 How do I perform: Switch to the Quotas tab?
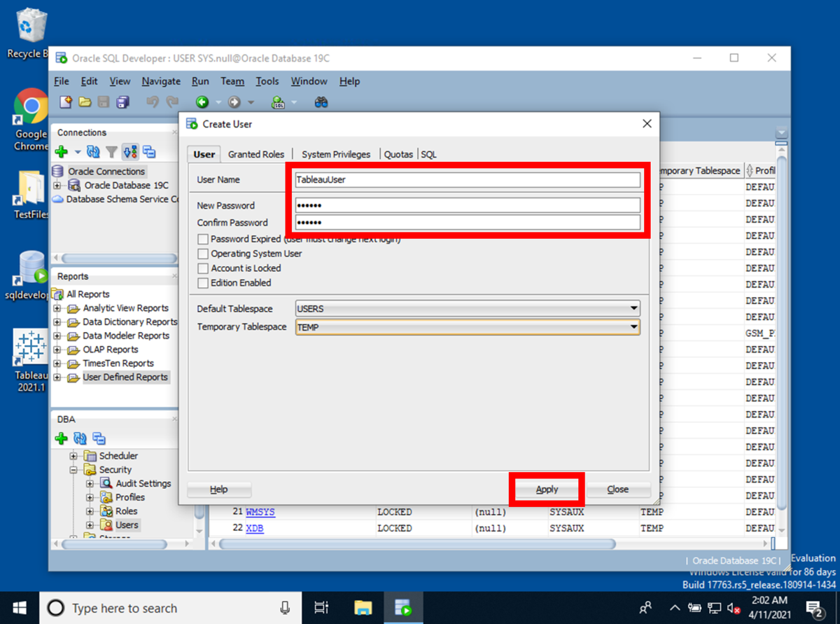click(398, 154)
